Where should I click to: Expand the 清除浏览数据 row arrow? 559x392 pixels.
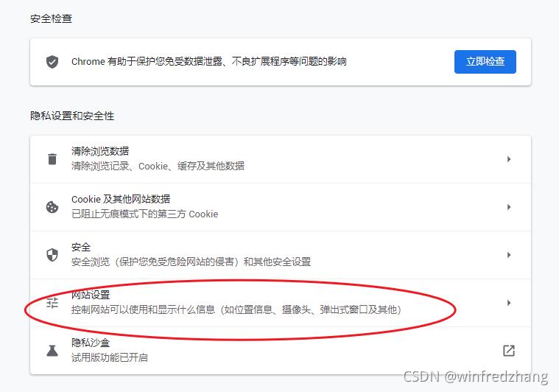pyautogui.click(x=509, y=159)
